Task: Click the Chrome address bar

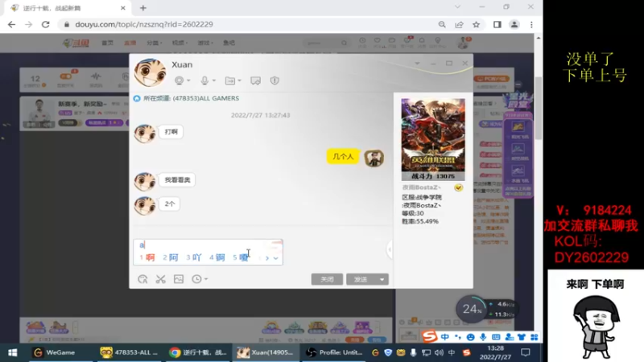Action: 246,25
